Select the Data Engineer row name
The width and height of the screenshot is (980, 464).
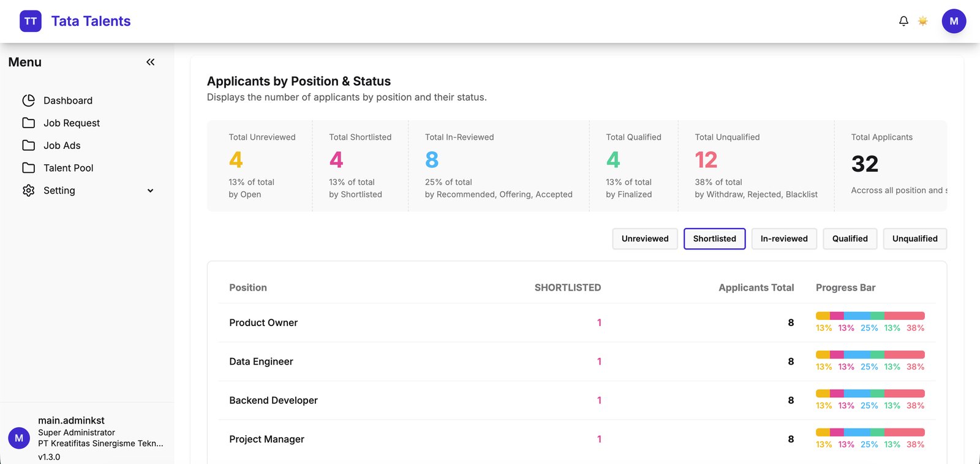(x=261, y=362)
